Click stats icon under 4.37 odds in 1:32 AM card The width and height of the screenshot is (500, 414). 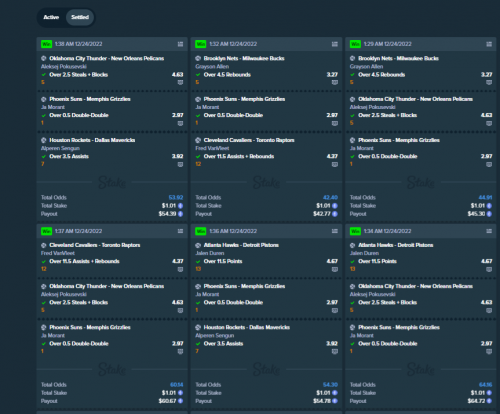(x=335, y=164)
